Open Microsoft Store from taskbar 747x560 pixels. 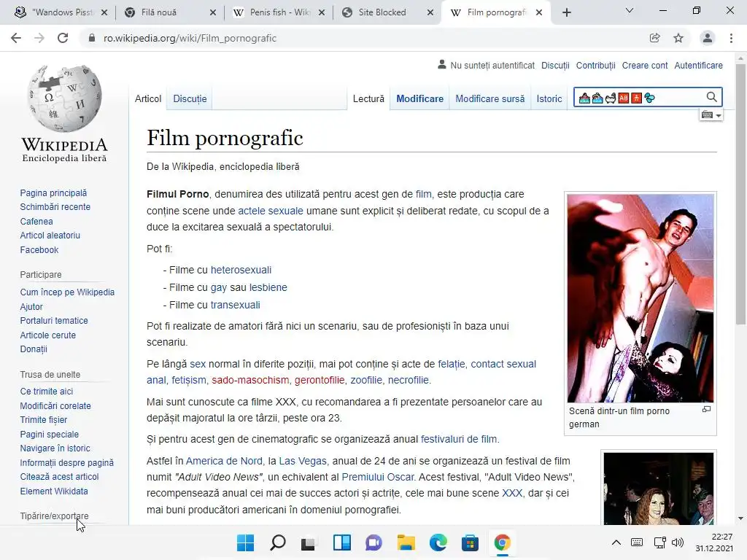click(470, 542)
